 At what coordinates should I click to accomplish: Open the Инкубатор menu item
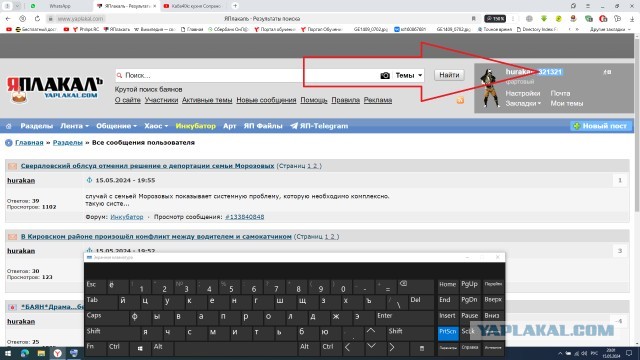point(196,126)
